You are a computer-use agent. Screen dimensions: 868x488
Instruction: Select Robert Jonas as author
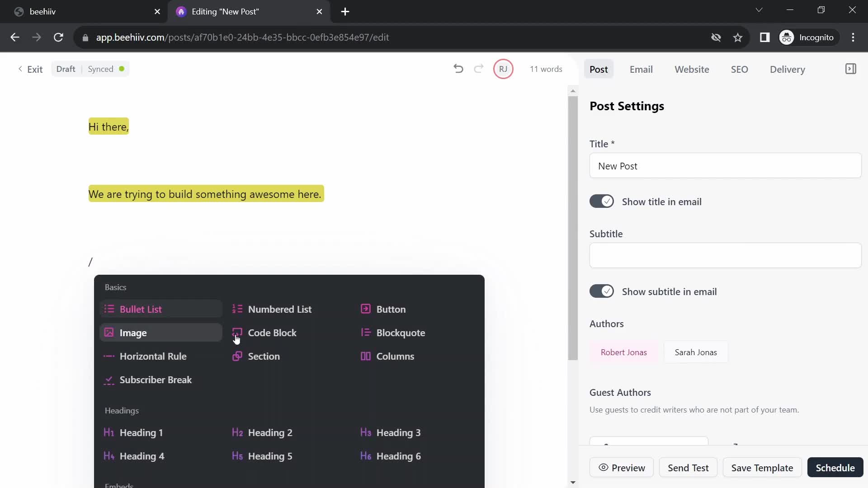623,352
